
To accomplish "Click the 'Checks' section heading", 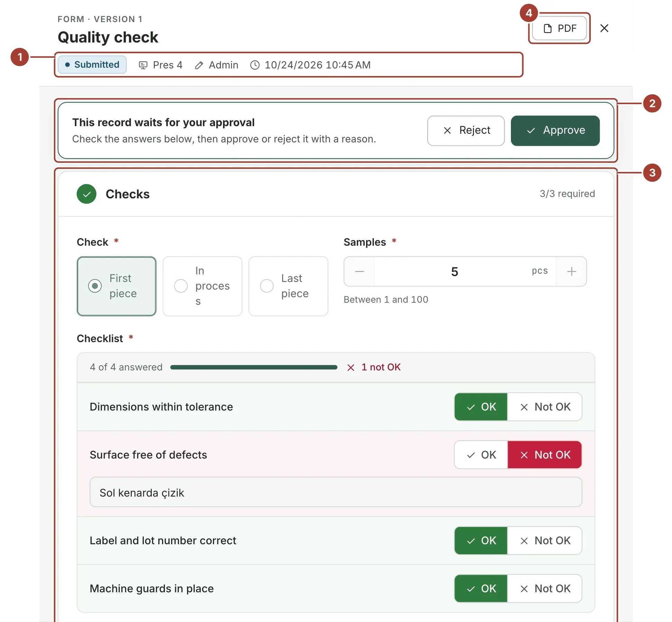I will (128, 194).
